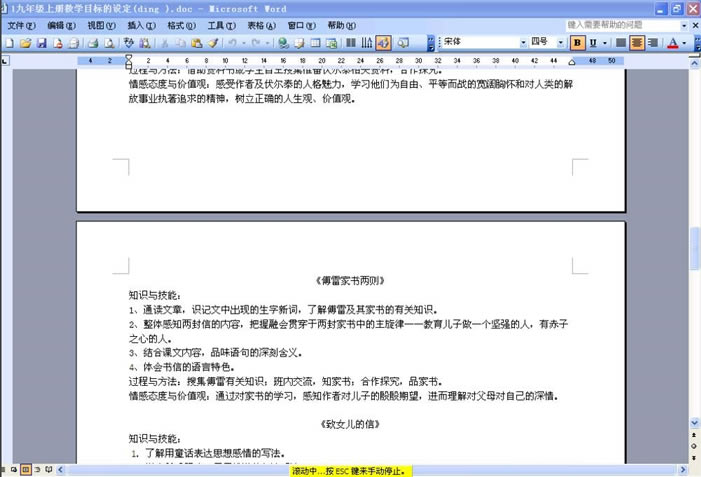Insert an Excel worksheet
The height and width of the screenshot is (477, 701).
tap(331, 43)
